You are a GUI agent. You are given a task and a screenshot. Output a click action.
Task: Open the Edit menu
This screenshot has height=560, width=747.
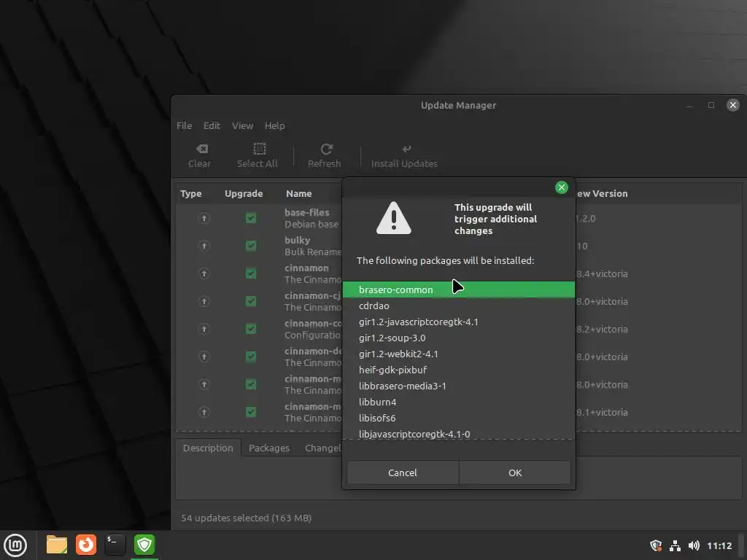coord(212,125)
